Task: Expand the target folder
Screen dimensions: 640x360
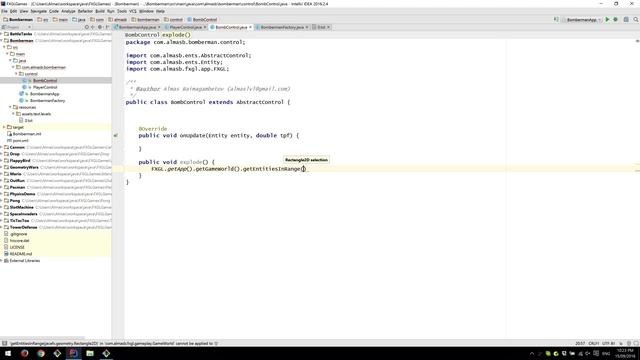Action: pyautogui.click(x=4, y=127)
